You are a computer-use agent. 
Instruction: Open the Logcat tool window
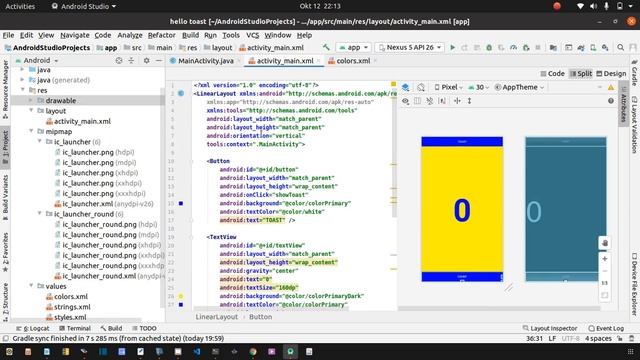coord(33,328)
